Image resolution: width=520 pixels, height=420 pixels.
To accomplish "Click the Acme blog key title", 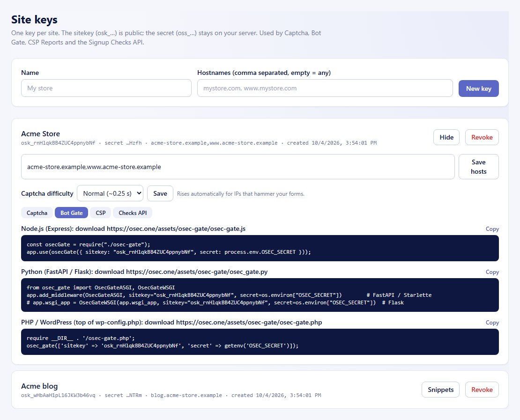I will coord(39,386).
